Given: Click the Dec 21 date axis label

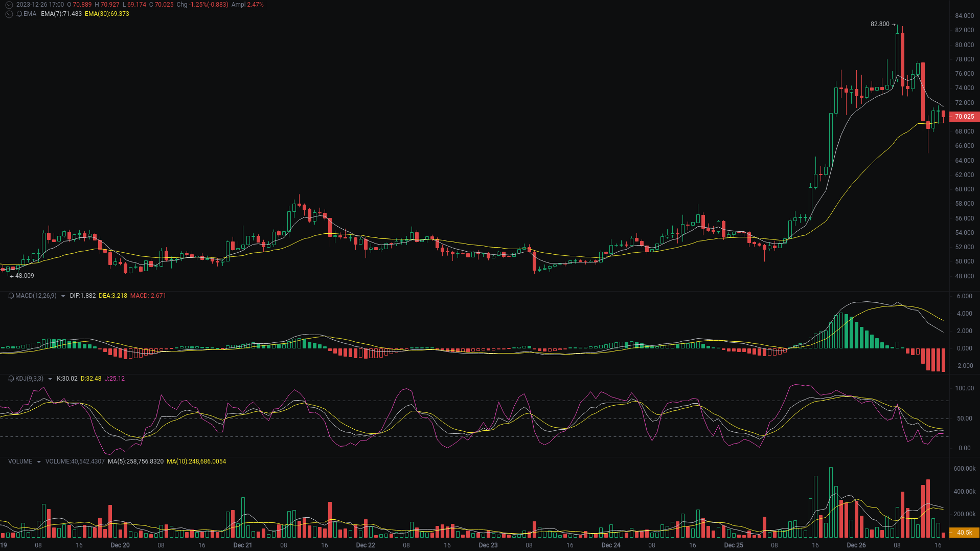Looking at the screenshot, I should point(243,545).
